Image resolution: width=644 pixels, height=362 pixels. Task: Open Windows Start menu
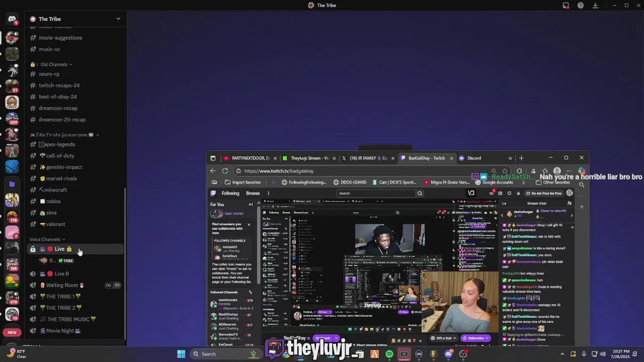click(181, 354)
